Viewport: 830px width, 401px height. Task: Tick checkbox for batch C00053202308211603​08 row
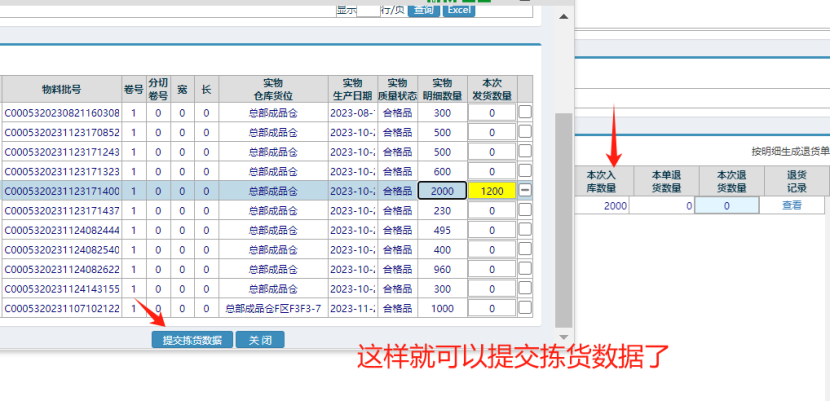(x=525, y=113)
